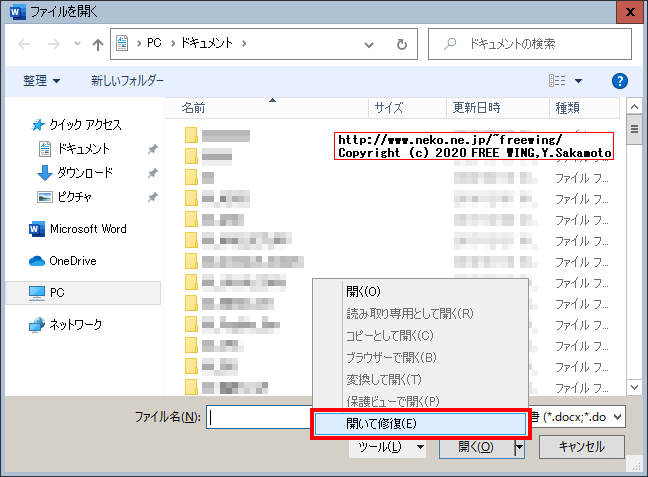The image size is (648, 477).
Task: Click the pin icon beside ピクチャ
Action: (x=152, y=197)
